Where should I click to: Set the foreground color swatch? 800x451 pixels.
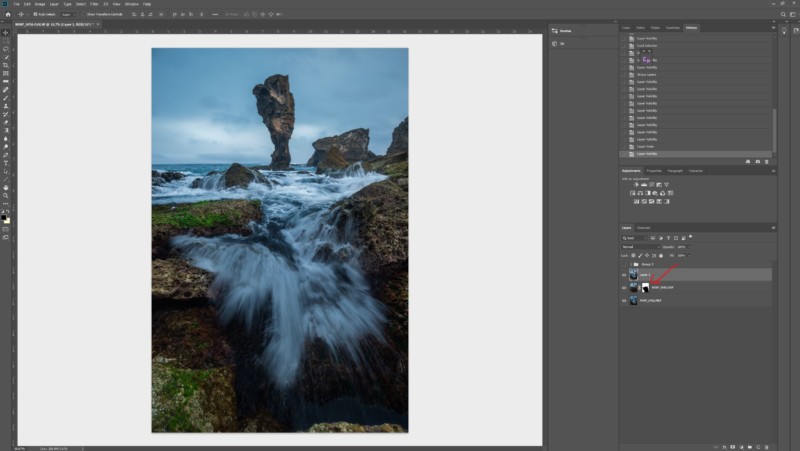coord(4,218)
